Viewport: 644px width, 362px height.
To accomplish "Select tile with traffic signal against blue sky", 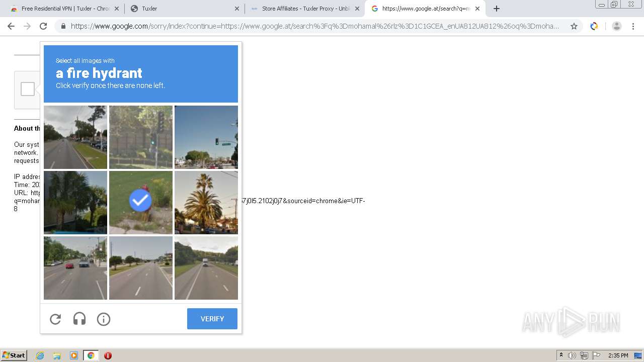I will [x=206, y=137].
